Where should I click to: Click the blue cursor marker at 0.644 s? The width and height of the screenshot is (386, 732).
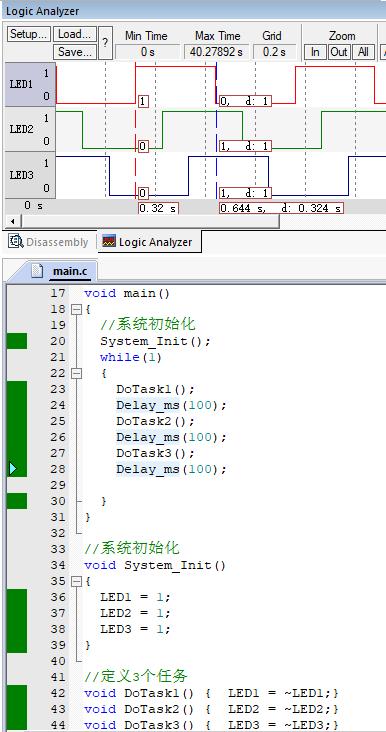pos(217,131)
